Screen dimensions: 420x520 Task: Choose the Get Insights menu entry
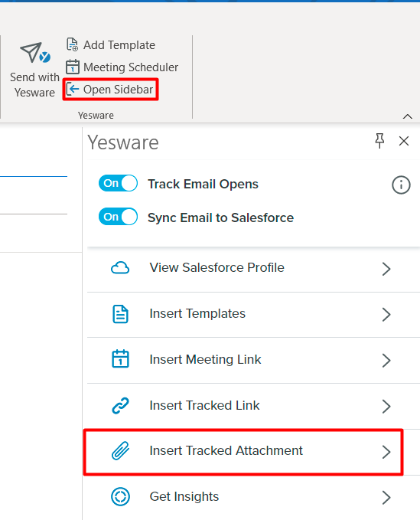[x=253, y=497]
